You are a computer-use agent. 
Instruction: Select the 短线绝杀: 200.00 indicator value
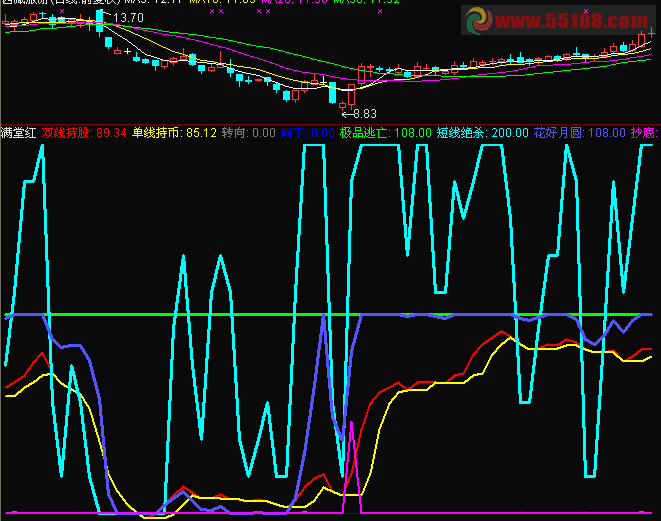click(x=482, y=133)
